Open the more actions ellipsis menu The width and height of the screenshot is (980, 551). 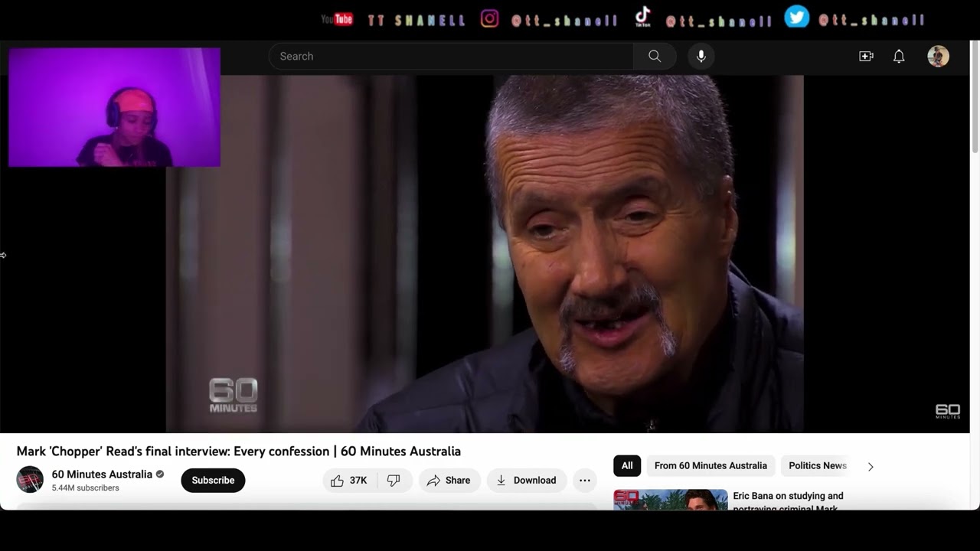585,481
